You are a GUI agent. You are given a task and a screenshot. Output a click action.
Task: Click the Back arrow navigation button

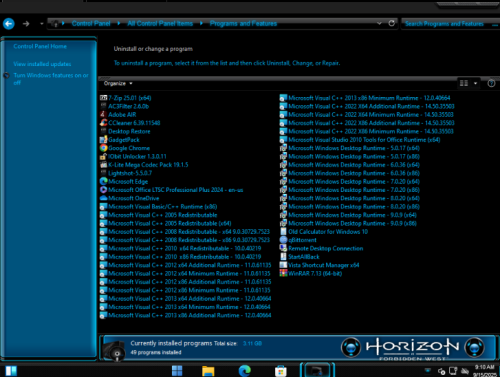click(9, 24)
